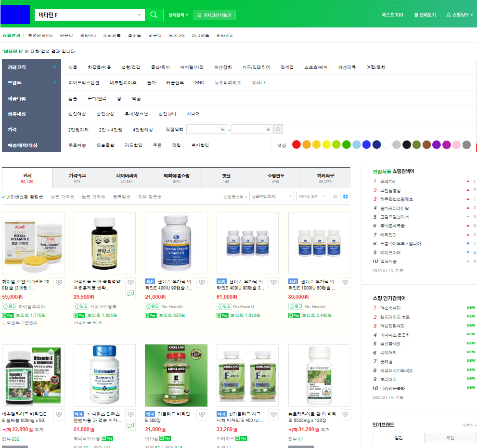477x448 pixels.
Task: Open chat icon on 29,500원 센탁스 product
Action: click(131, 293)
